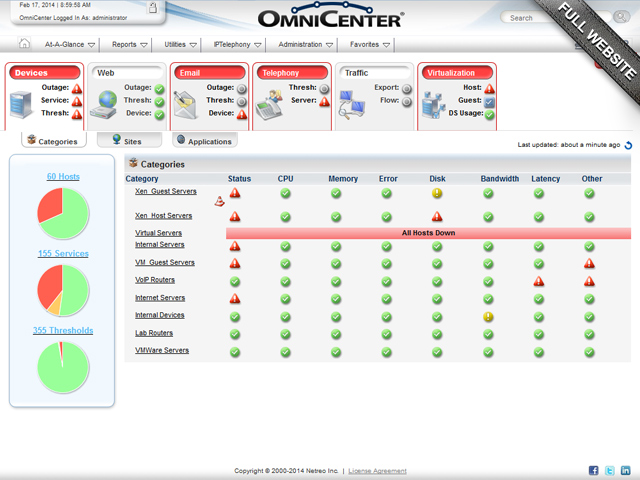Click VM Guest Servers Other alert icon
Image resolution: width=640 pixels, height=480 pixels.
coord(589,263)
